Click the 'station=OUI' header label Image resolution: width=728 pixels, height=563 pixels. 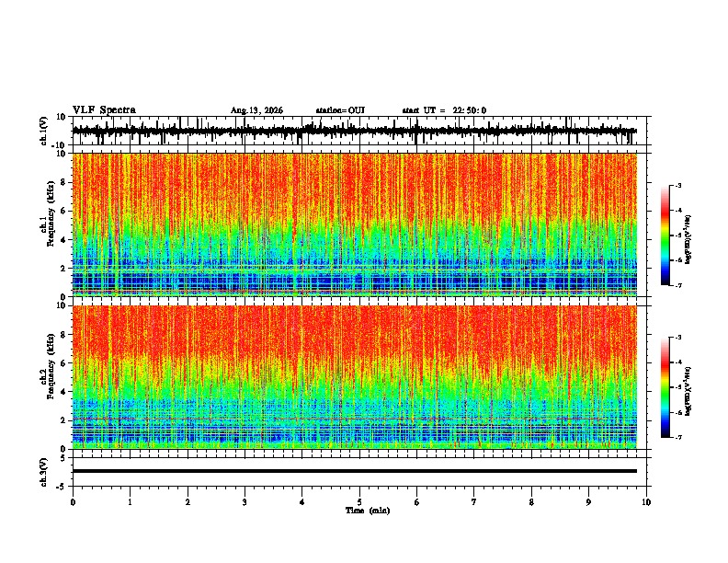pos(340,110)
